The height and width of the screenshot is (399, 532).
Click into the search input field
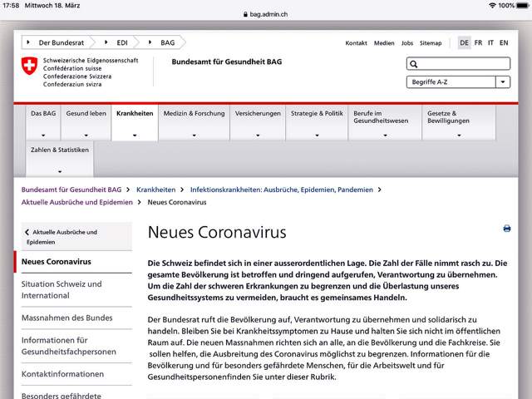458,64
